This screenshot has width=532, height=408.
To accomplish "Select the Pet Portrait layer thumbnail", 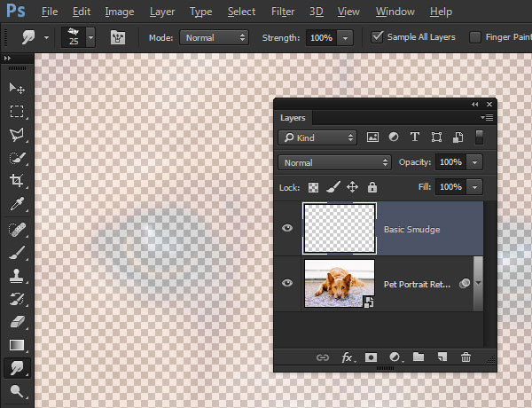I will pos(340,283).
